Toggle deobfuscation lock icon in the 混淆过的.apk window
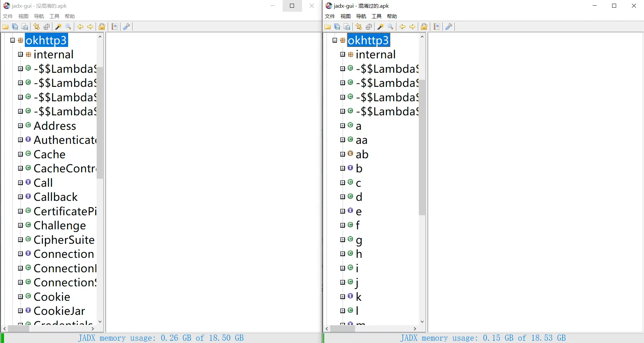Viewport: 644px width, 343px height. [x=424, y=27]
